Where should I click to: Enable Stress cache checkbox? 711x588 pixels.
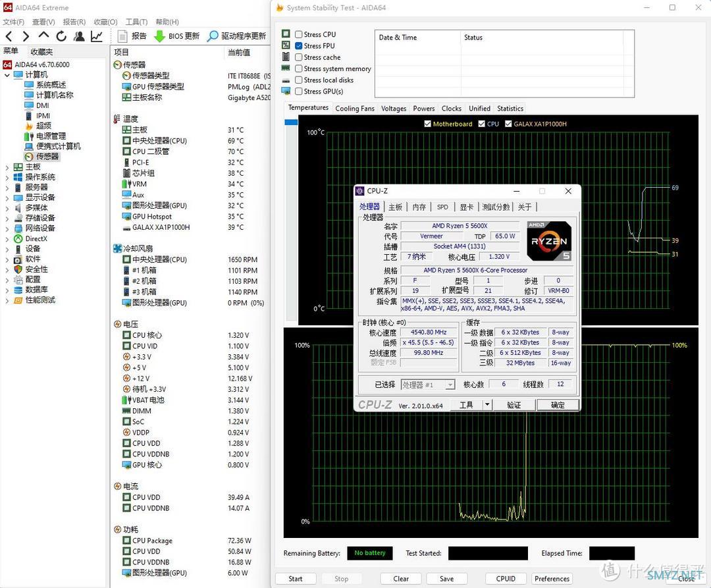click(299, 57)
